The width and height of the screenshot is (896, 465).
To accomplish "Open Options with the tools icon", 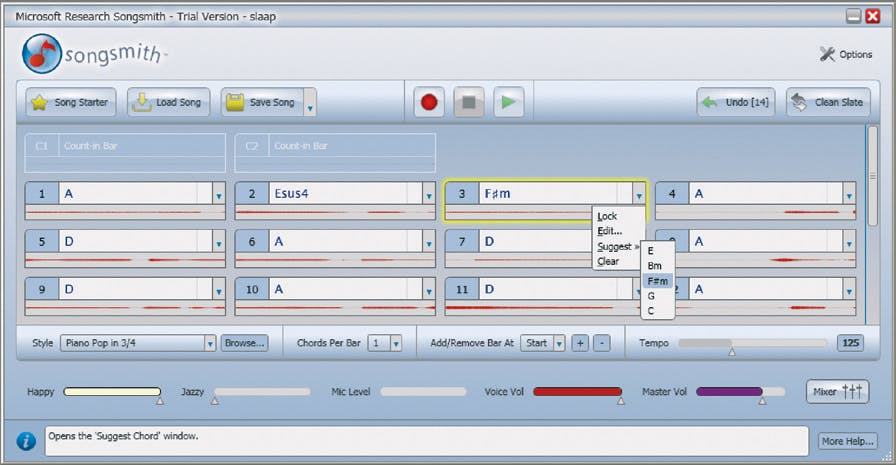I will 846,54.
